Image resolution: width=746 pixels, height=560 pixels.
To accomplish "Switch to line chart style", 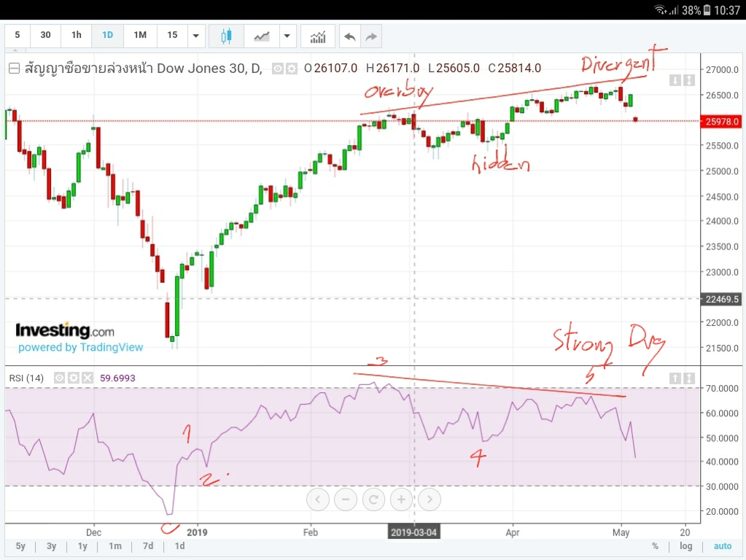I will (x=261, y=36).
